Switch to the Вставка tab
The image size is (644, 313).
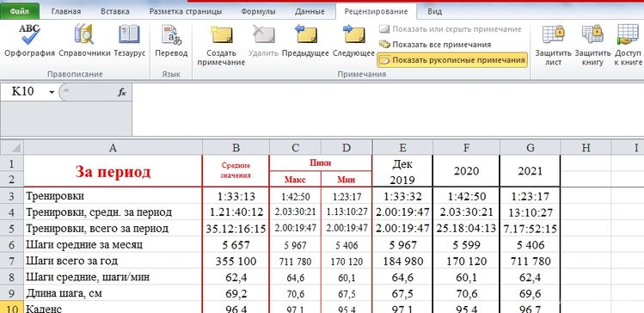point(115,11)
